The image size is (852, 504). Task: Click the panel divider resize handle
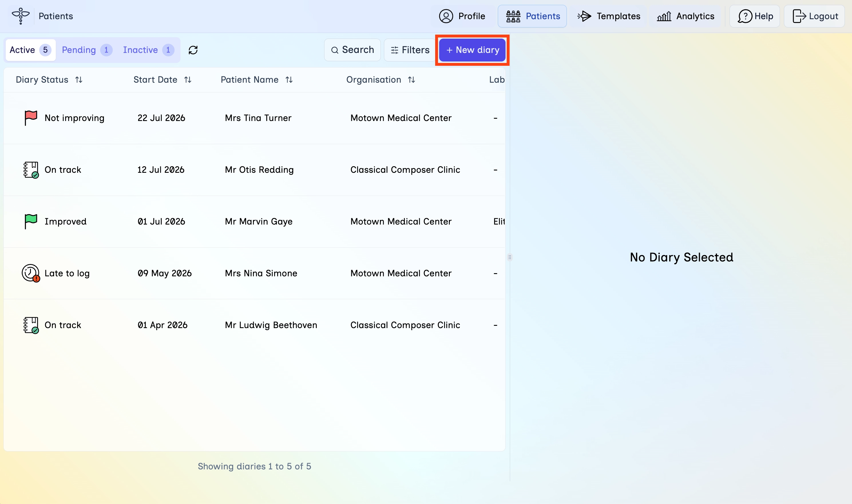click(510, 257)
